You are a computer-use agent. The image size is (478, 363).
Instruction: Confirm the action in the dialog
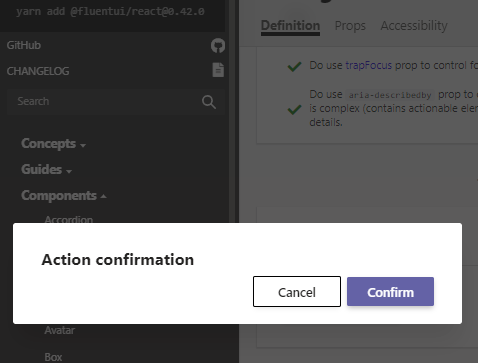click(390, 292)
